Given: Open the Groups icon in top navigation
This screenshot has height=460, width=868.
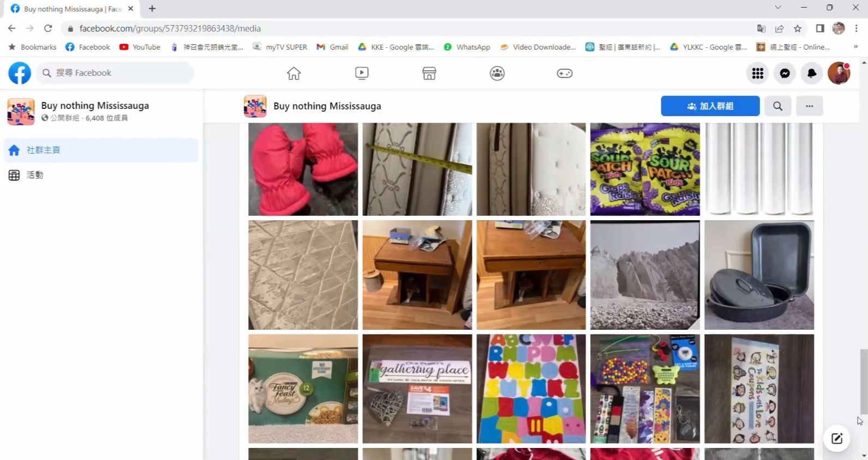Looking at the screenshot, I should 497,73.
